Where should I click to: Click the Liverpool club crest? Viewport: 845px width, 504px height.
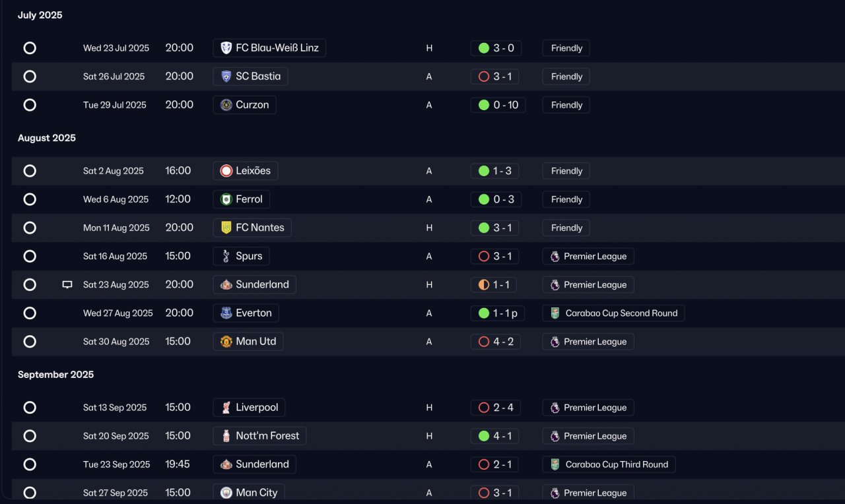(x=226, y=408)
